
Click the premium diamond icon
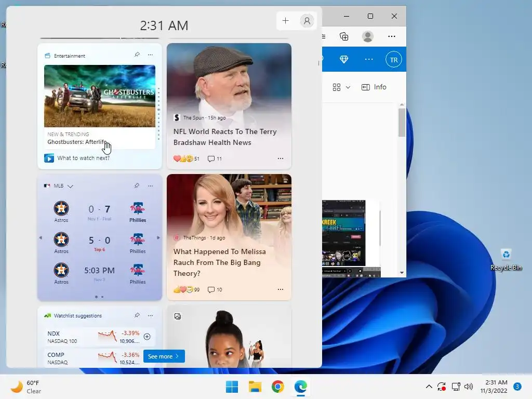tap(344, 59)
